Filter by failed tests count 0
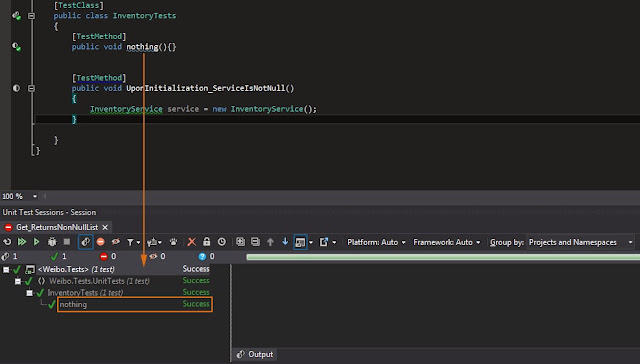 [x=108, y=256]
